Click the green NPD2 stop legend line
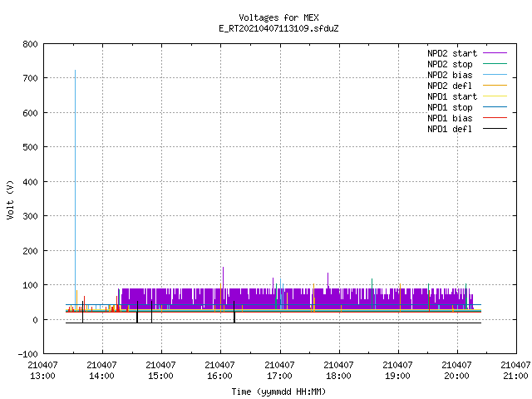The image size is (532, 399). [x=495, y=63]
